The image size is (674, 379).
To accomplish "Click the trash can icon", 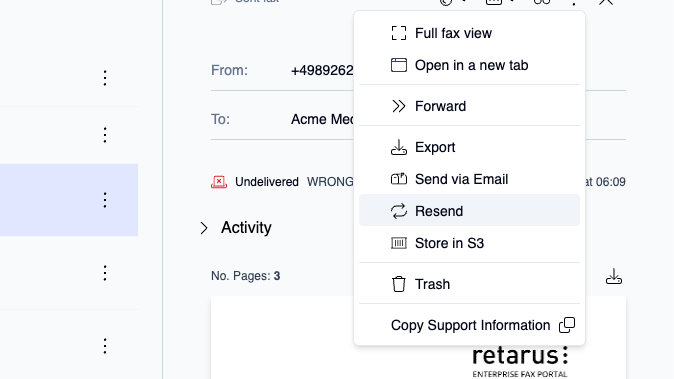I will (398, 284).
